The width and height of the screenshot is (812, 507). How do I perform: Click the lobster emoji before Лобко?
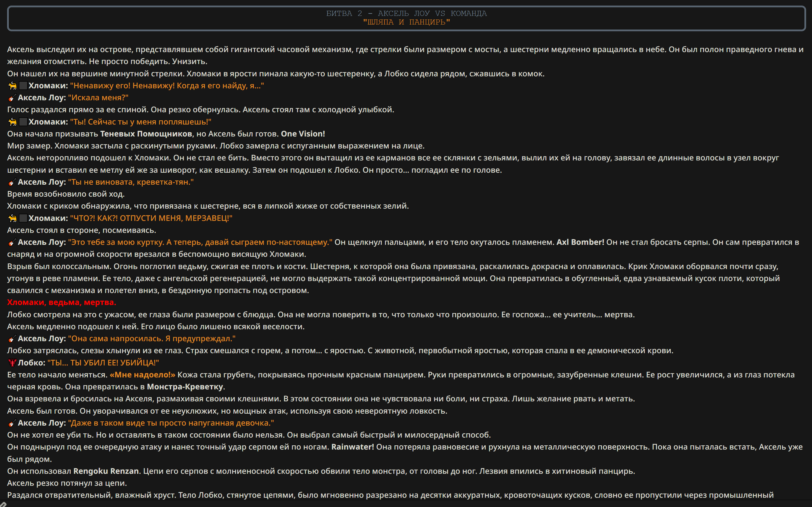pos(12,363)
